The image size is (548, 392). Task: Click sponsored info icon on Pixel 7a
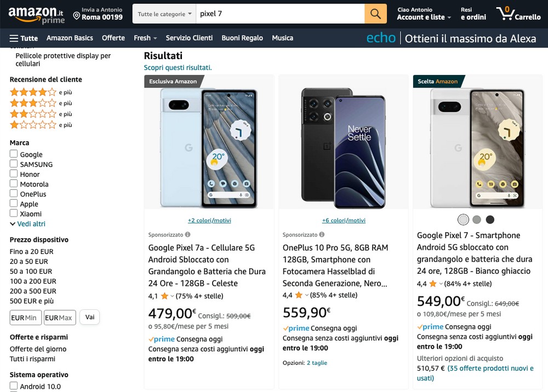point(187,234)
